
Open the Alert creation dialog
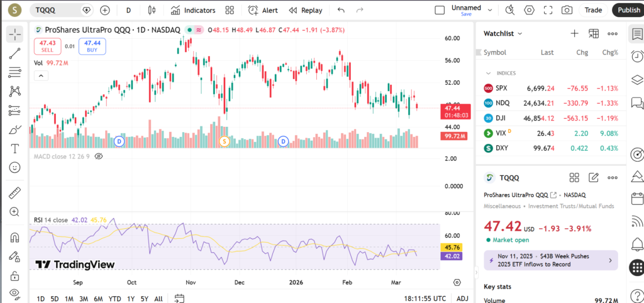coord(263,10)
